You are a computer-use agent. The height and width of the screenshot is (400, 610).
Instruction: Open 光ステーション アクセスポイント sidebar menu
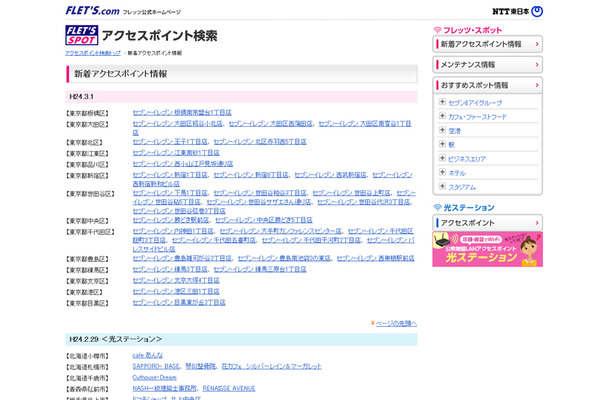point(487,223)
